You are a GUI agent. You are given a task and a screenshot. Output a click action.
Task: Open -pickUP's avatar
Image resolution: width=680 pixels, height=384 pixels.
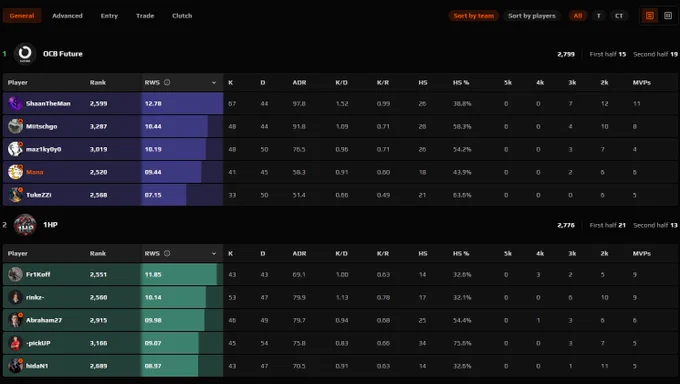tap(15, 343)
